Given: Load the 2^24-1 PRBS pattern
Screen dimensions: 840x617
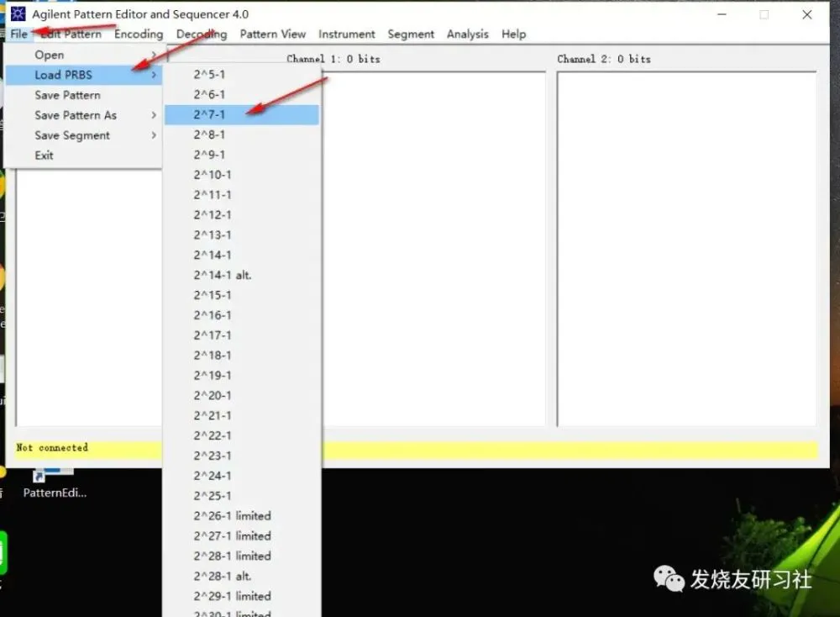Looking at the screenshot, I should pyautogui.click(x=242, y=476).
